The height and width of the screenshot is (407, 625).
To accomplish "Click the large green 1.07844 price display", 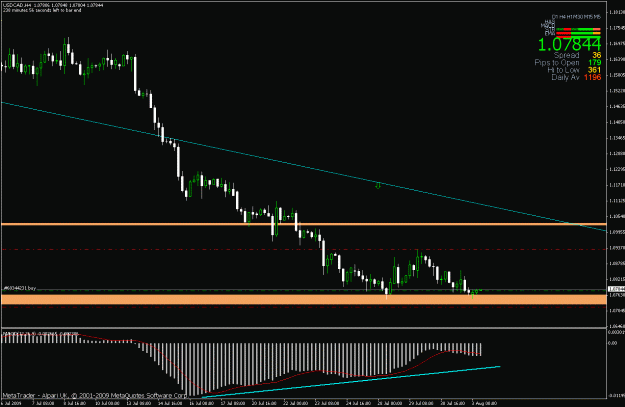I will 569,44.
